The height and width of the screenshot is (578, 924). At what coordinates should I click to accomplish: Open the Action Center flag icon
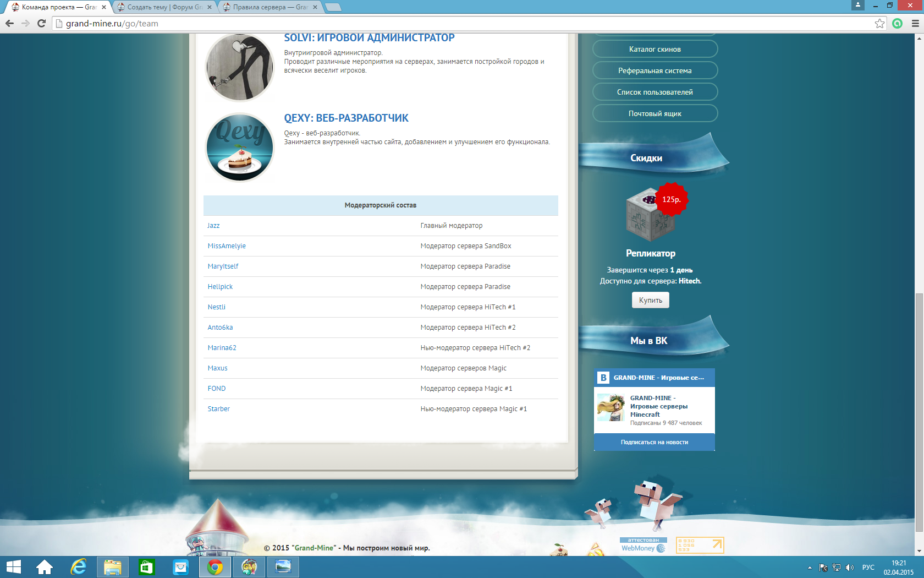(x=823, y=568)
